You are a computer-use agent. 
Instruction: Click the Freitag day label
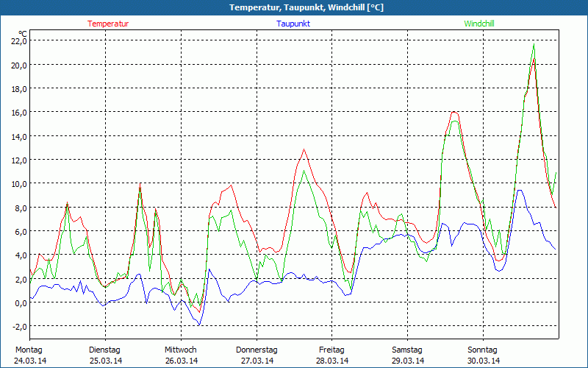point(331,350)
